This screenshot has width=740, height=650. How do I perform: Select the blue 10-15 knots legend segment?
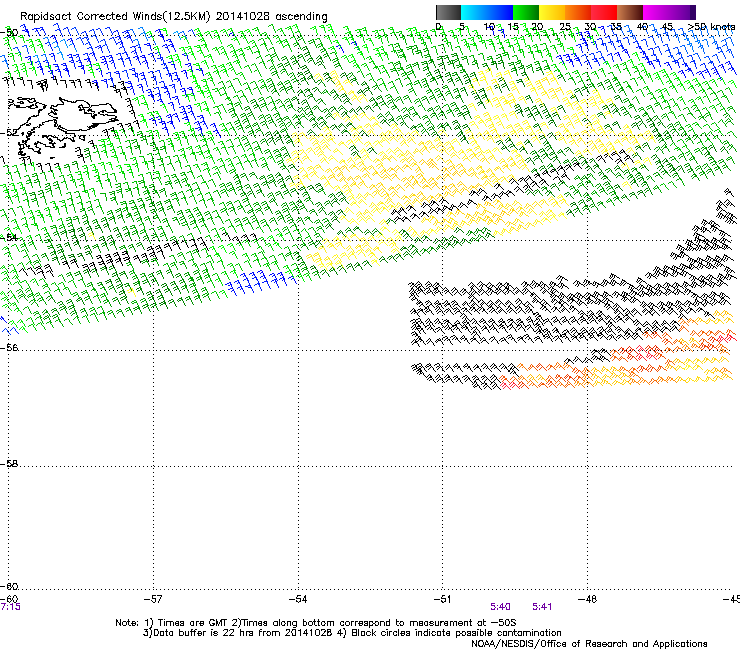500,12
